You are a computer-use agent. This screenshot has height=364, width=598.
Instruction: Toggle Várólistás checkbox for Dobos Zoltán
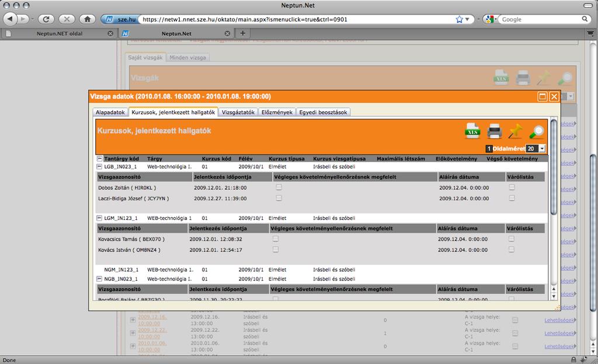(x=512, y=187)
